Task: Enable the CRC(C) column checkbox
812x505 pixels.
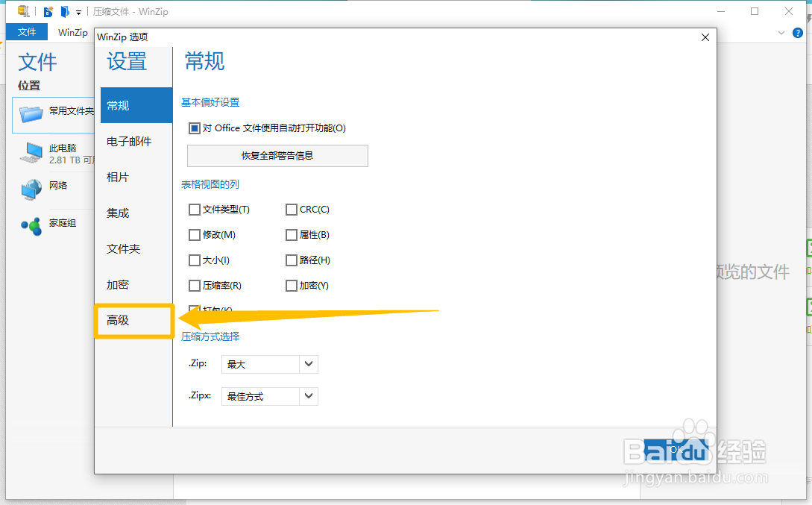Action: tap(291, 210)
